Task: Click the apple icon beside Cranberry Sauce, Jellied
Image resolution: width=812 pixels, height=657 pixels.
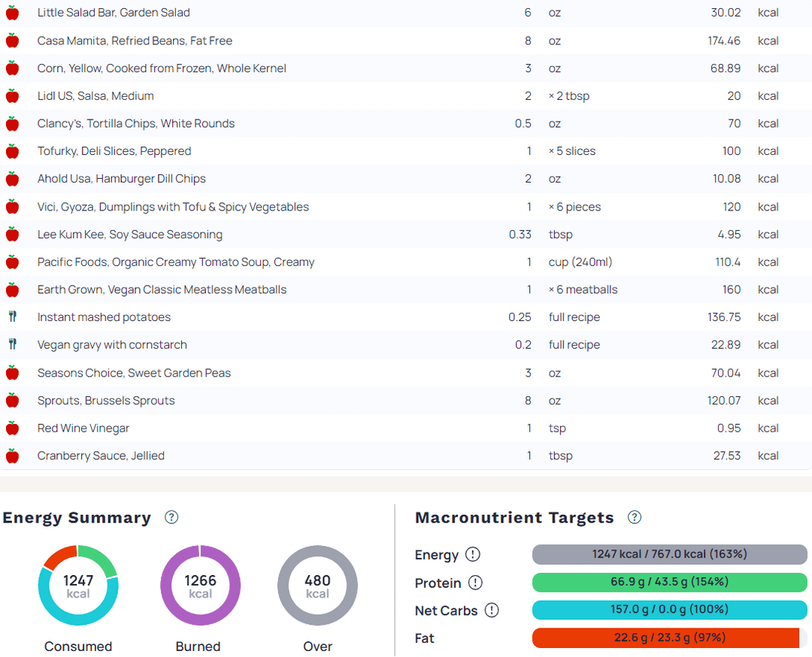Action: coord(12,456)
